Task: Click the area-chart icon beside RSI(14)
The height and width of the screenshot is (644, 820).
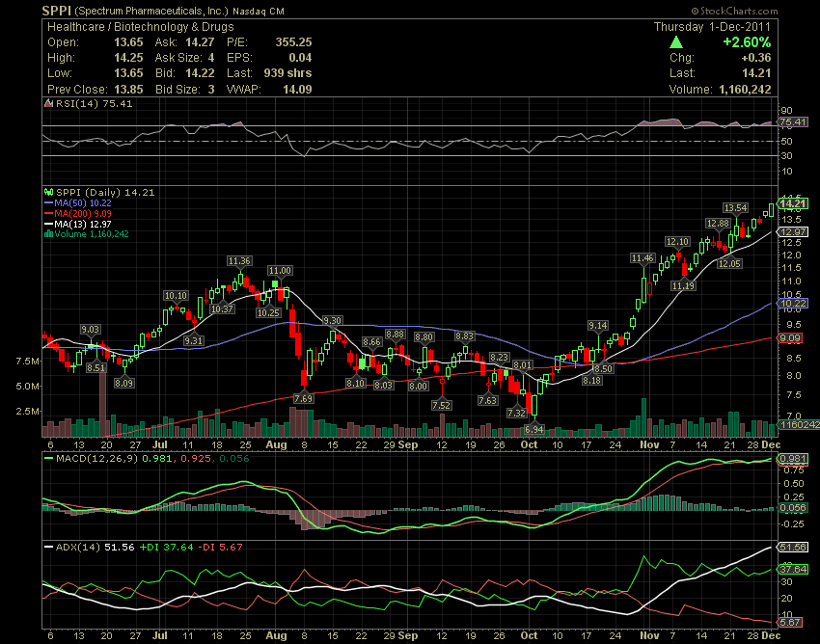Action: pyautogui.click(x=49, y=104)
